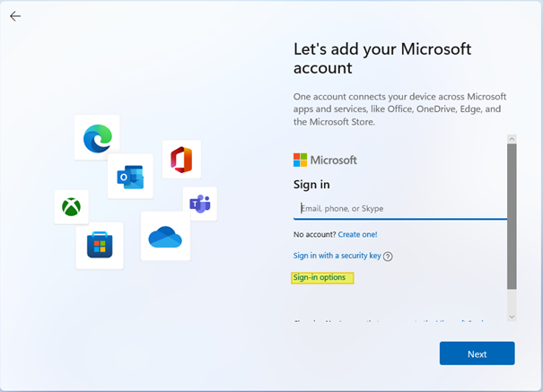Click the scrollbar up arrow
The image size is (543, 392).
coord(512,139)
